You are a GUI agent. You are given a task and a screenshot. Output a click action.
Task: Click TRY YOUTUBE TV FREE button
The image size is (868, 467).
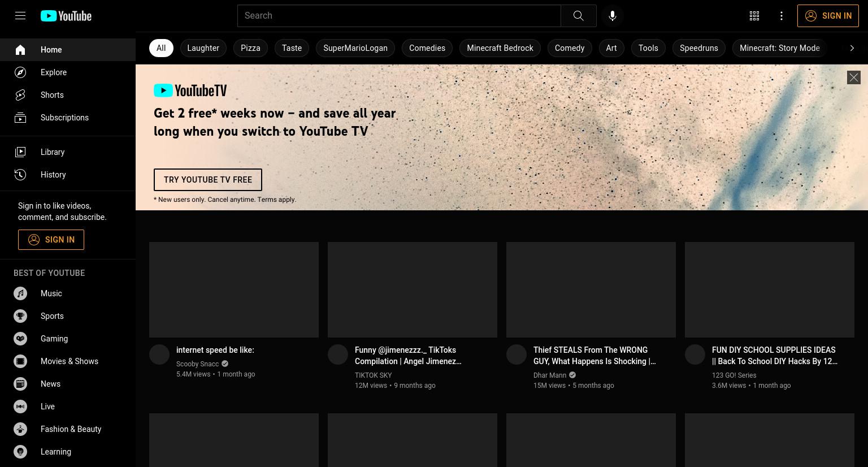208,180
